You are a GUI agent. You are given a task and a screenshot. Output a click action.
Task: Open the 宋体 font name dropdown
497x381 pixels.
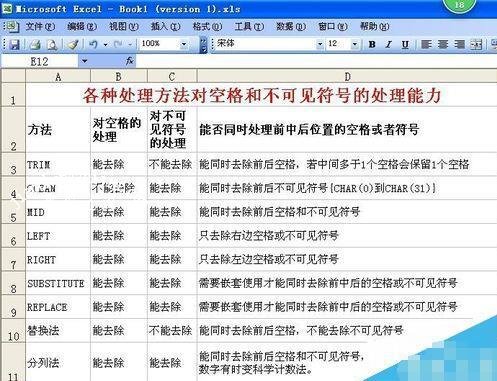tap(320, 44)
